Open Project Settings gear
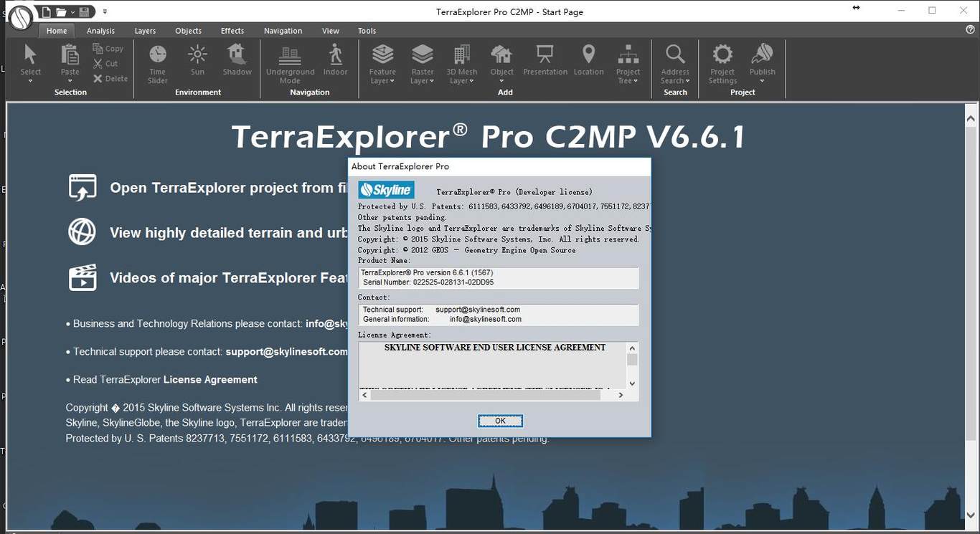980x534 pixels. pos(722,64)
